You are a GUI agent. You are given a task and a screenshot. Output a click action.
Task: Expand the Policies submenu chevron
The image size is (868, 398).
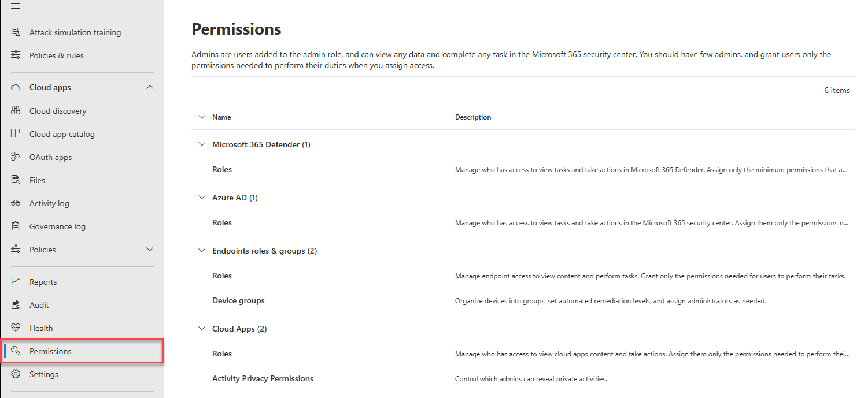[150, 250]
